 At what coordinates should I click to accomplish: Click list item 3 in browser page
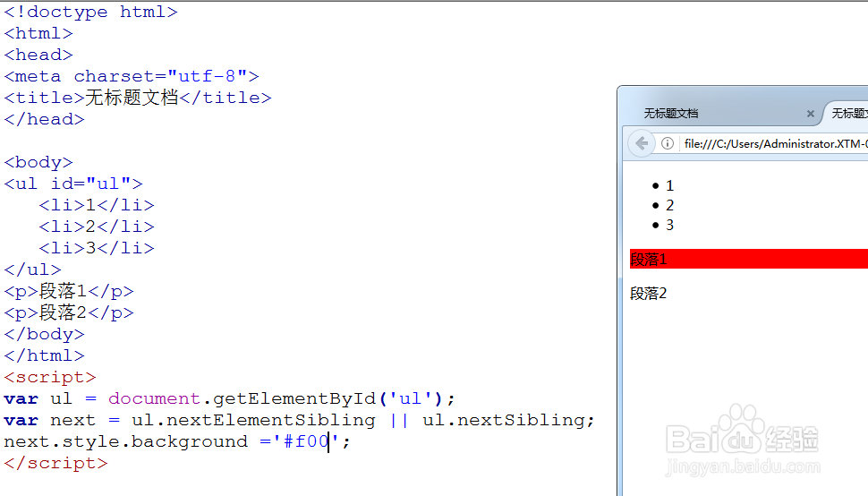(x=669, y=225)
